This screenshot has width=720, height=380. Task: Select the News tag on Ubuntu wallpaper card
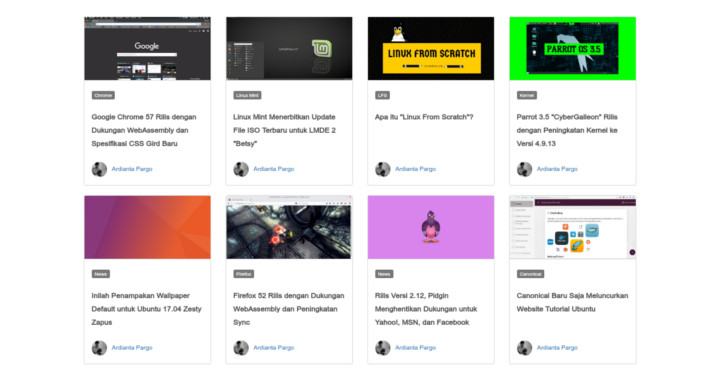point(101,274)
